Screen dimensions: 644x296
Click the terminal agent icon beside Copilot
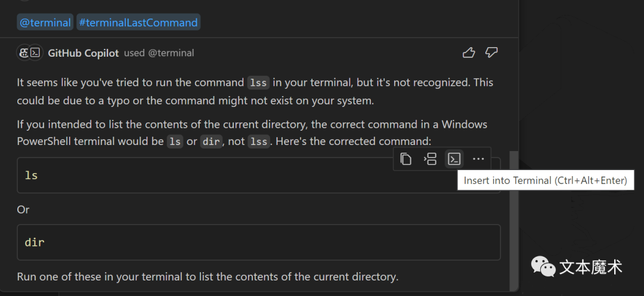[x=36, y=53]
